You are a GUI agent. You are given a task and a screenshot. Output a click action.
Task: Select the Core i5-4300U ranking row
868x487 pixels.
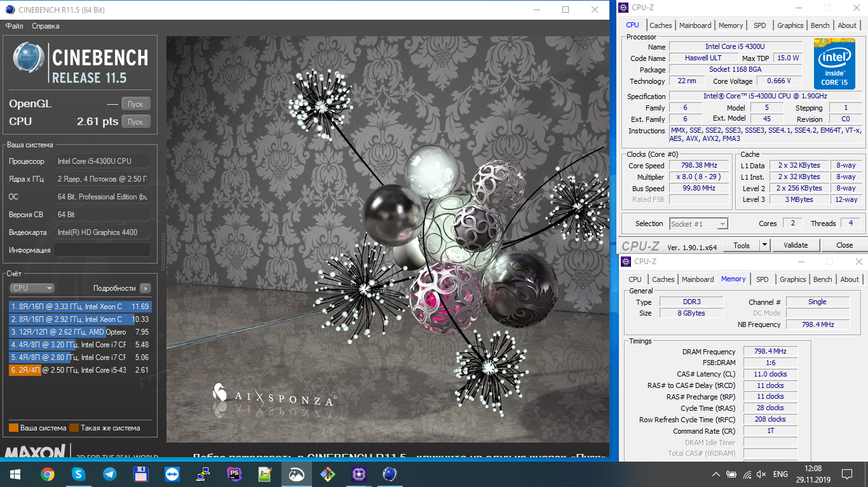coord(80,370)
